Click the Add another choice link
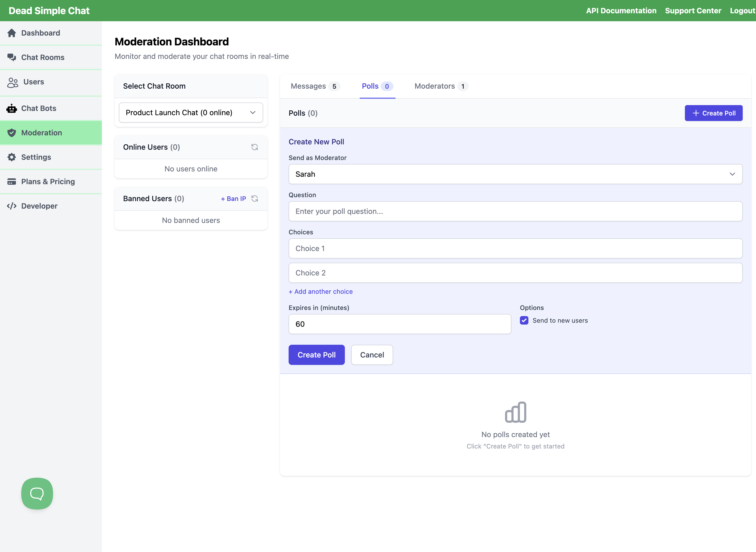This screenshot has height=552, width=756. pyautogui.click(x=320, y=291)
